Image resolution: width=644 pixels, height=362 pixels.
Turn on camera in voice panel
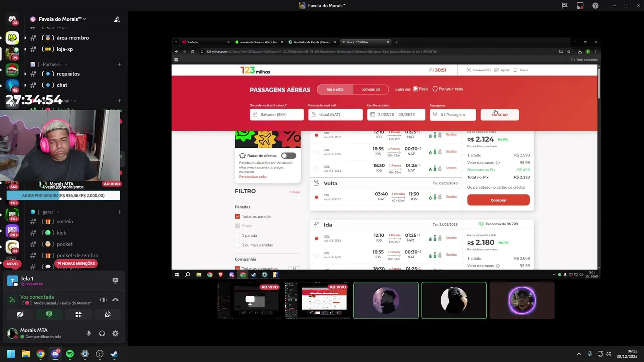[20, 314]
